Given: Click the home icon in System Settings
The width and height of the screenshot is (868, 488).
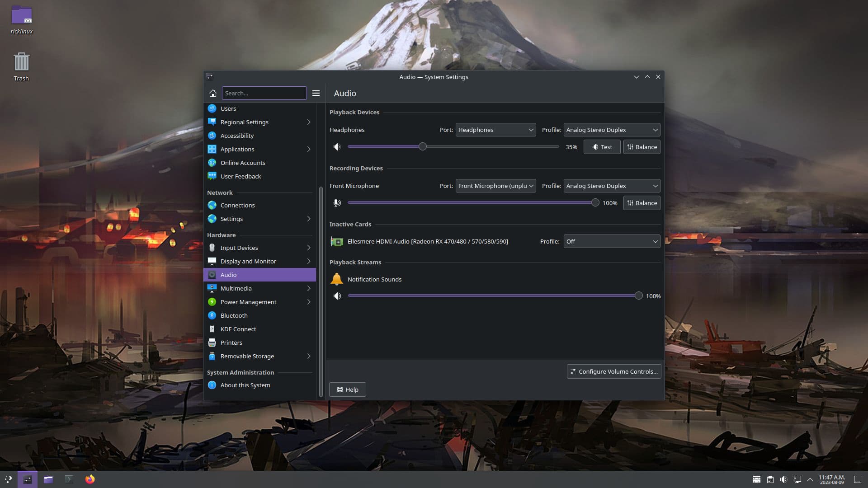Looking at the screenshot, I should [x=212, y=93].
